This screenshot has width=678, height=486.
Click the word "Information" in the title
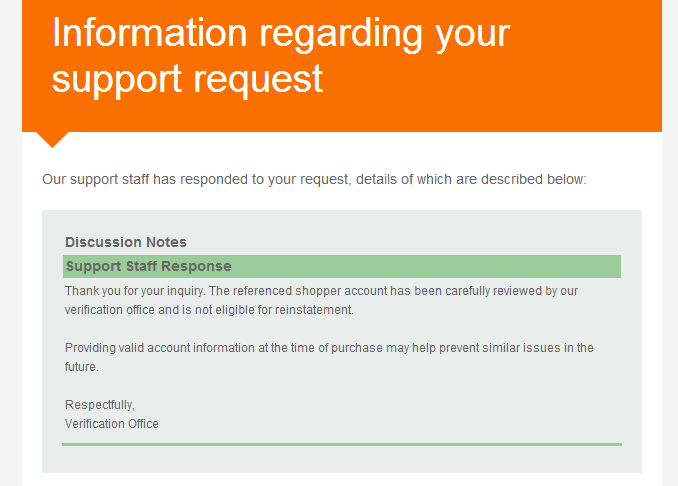coord(150,33)
